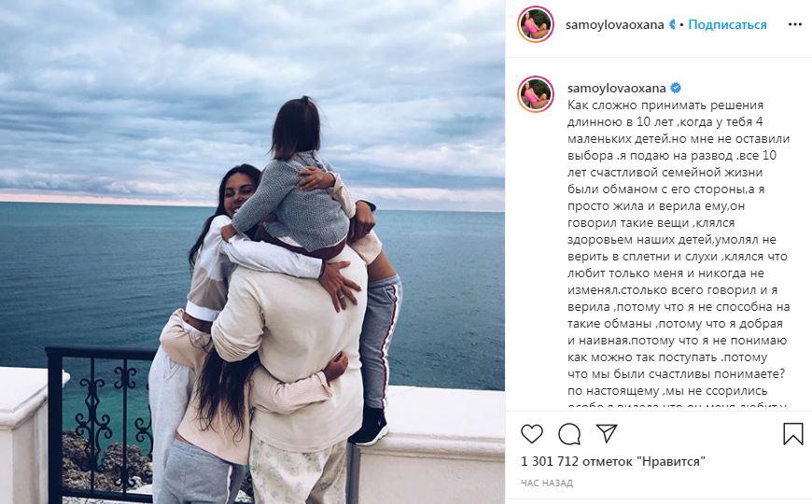Open comments via speech bubble icon
This screenshot has width=812, height=504.
pyautogui.click(x=569, y=434)
